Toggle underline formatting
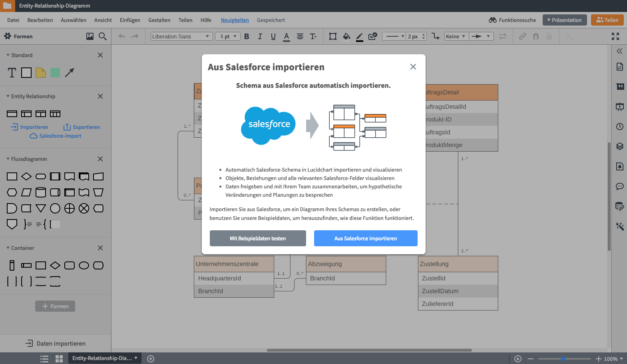 click(x=273, y=36)
